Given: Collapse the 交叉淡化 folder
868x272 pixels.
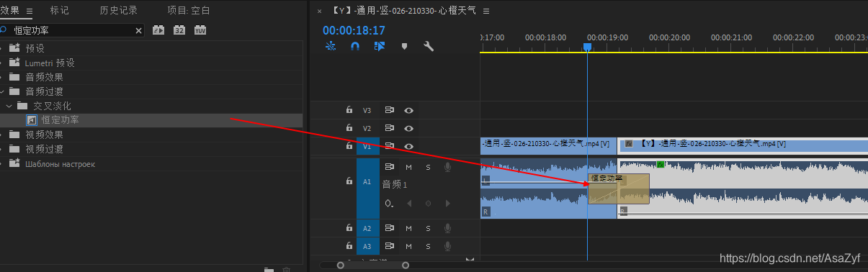Looking at the screenshot, I should [9, 106].
